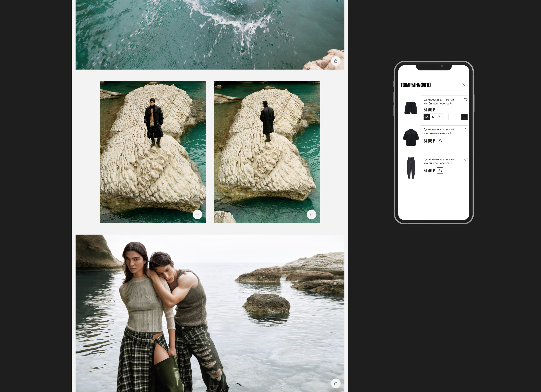Close the 'Товары на фото' panel

point(463,85)
